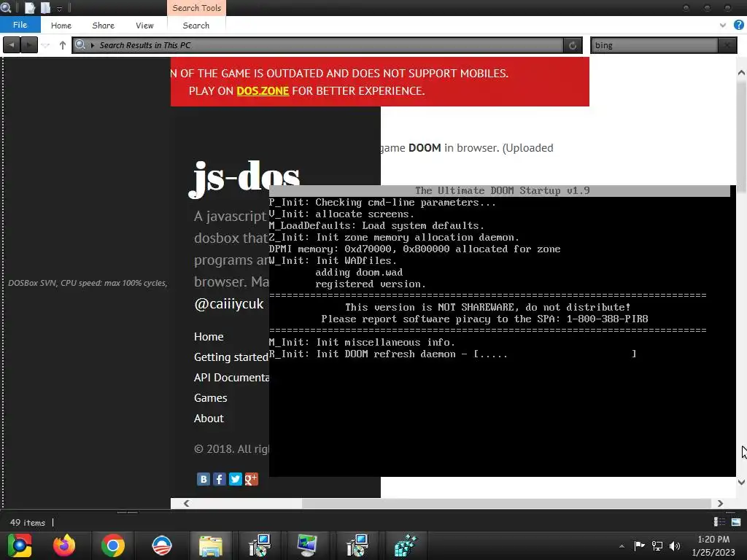This screenshot has height=560, width=747.
Task: Open the cube-cluster icon in taskbar
Action: tap(406, 545)
